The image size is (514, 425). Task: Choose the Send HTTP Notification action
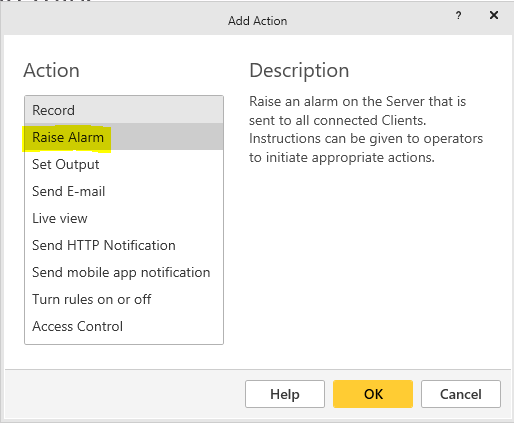124,245
